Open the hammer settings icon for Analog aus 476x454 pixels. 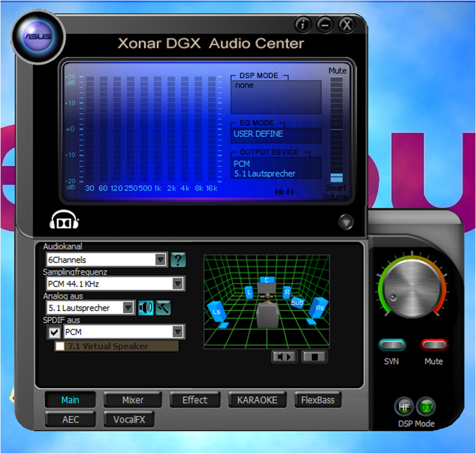(x=163, y=308)
